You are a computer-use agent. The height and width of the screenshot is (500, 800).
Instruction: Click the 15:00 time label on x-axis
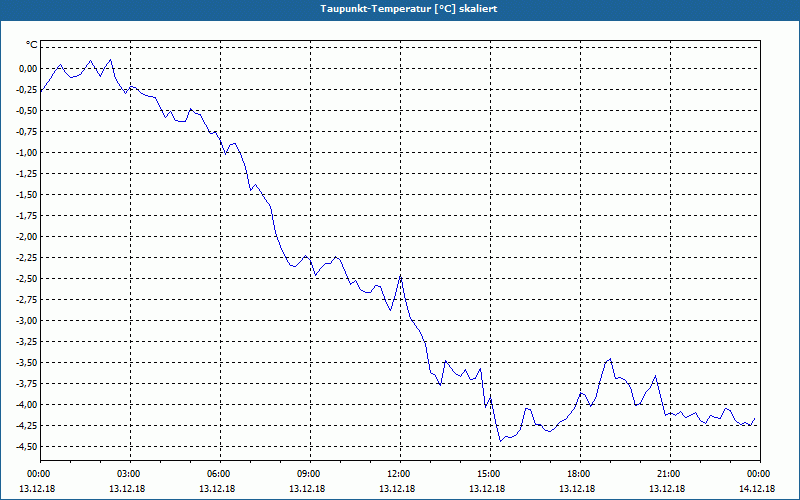[x=490, y=474]
